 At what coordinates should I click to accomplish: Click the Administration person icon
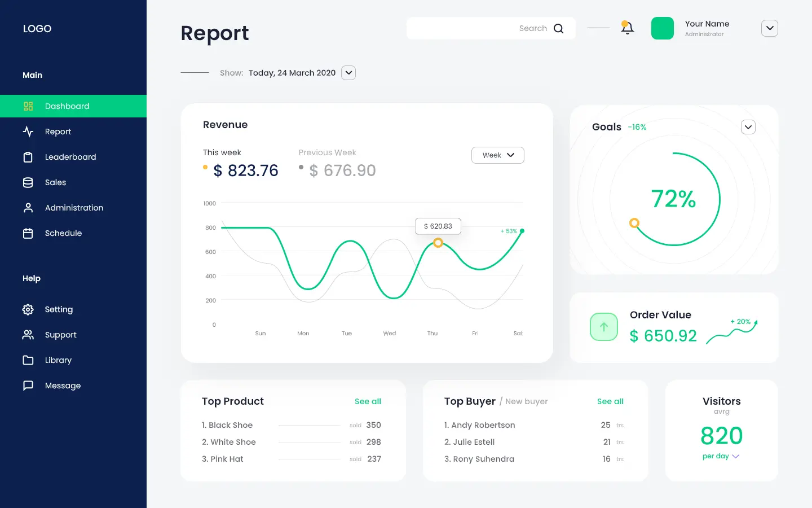pyautogui.click(x=28, y=208)
